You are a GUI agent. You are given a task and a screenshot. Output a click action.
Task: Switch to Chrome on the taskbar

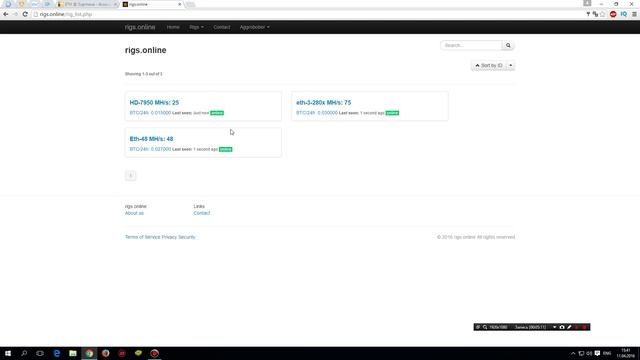point(89,353)
